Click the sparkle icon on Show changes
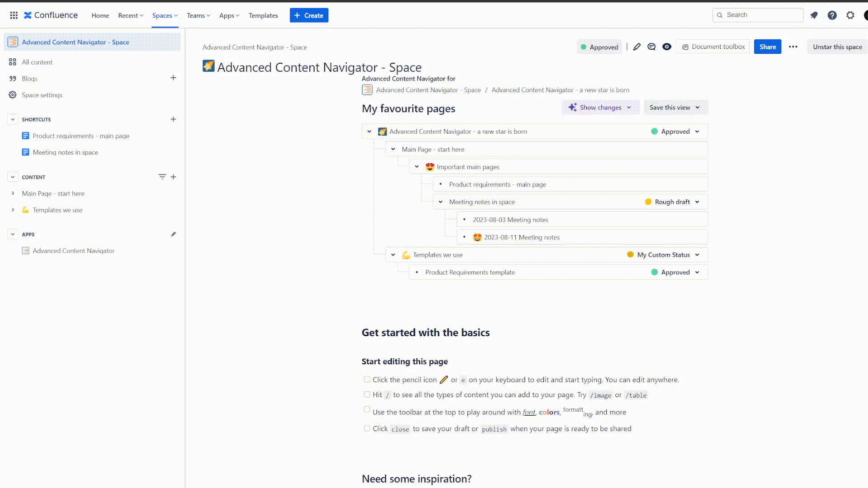 pyautogui.click(x=572, y=107)
